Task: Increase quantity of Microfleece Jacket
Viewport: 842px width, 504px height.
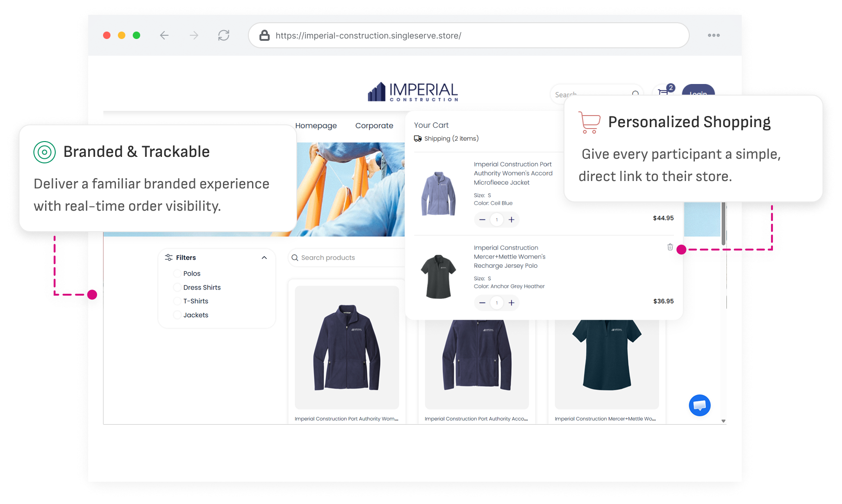Action: coord(512,220)
